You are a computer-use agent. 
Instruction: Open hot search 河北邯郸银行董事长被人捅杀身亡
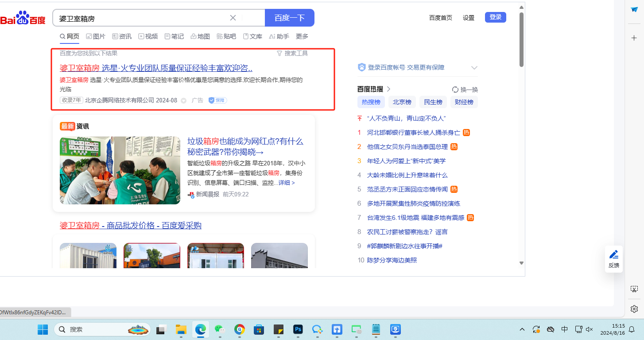click(x=414, y=133)
